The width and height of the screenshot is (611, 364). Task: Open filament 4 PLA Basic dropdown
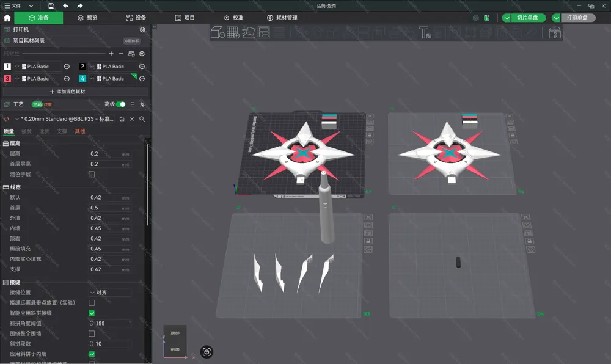click(112, 79)
